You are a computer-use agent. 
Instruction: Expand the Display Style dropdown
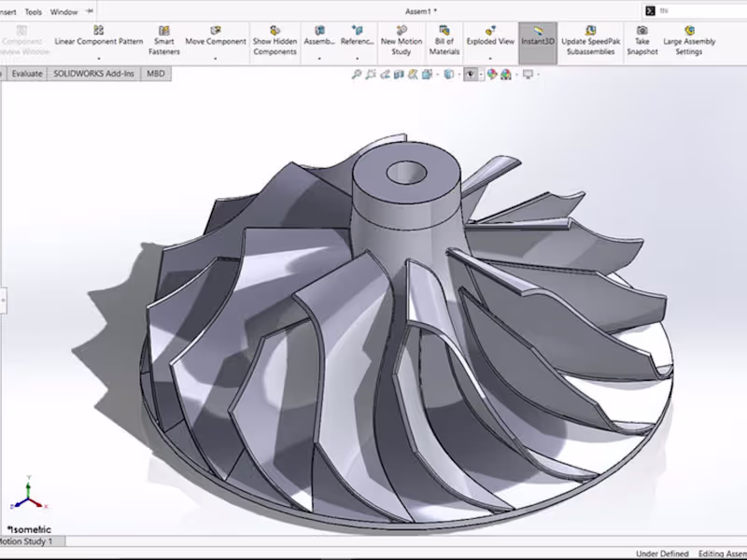[x=458, y=75]
